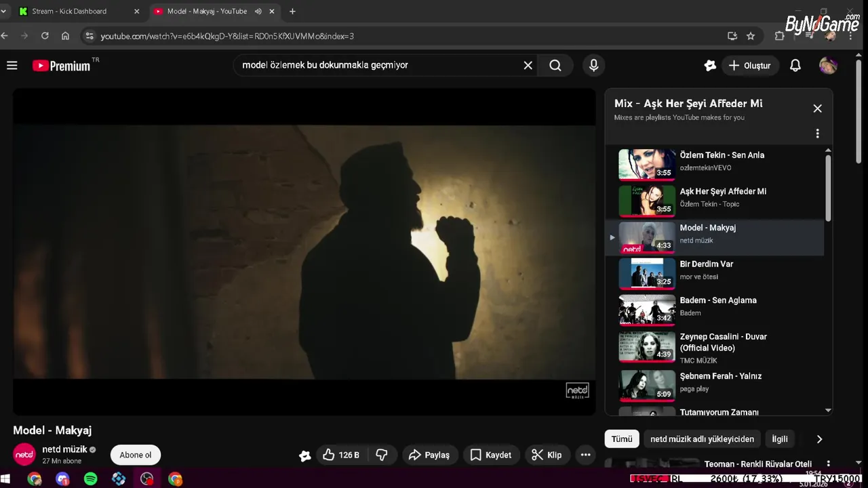Save the video with Kaydet
Image resolution: width=868 pixels, height=488 pixels.
491,455
